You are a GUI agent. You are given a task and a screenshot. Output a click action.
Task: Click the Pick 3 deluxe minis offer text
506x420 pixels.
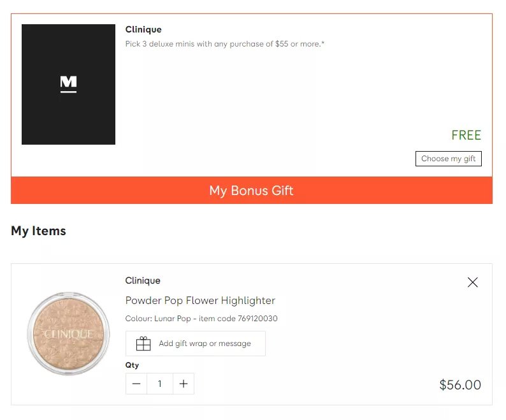coord(224,44)
